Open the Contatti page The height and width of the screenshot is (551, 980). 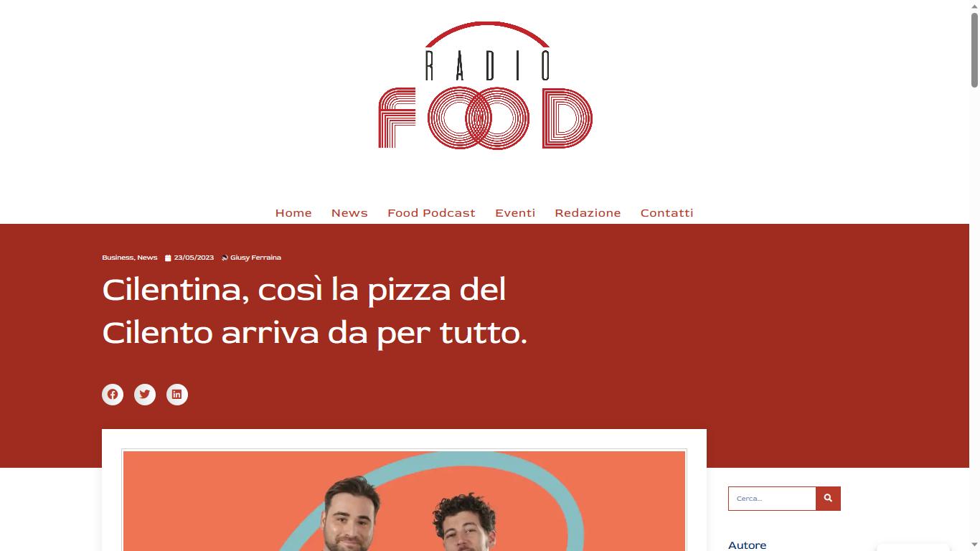click(x=666, y=213)
